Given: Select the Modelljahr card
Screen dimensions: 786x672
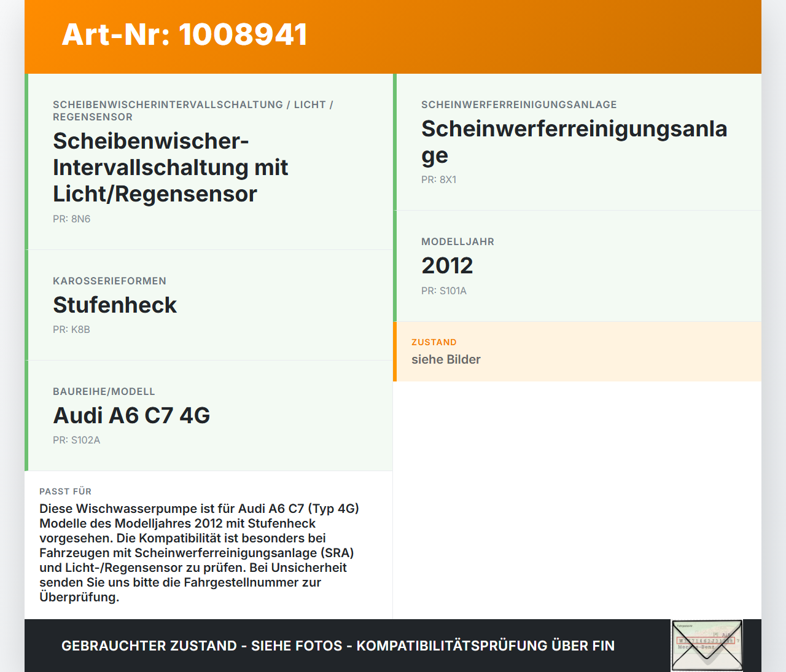Looking at the screenshot, I should (x=577, y=265).
